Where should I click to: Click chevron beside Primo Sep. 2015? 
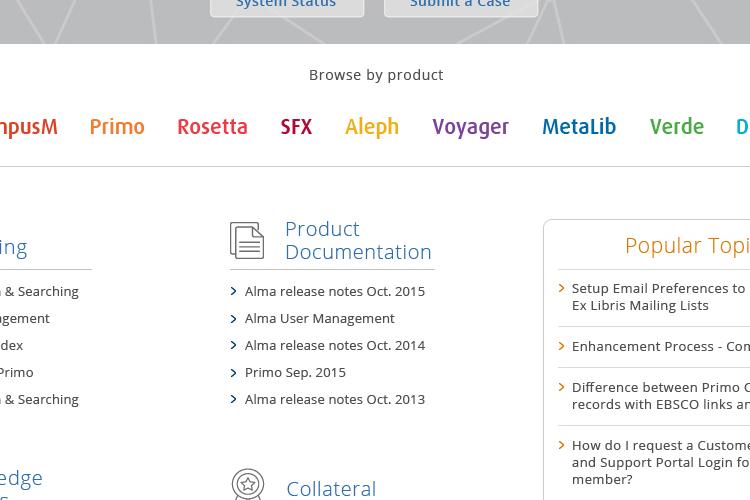click(233, 373)
